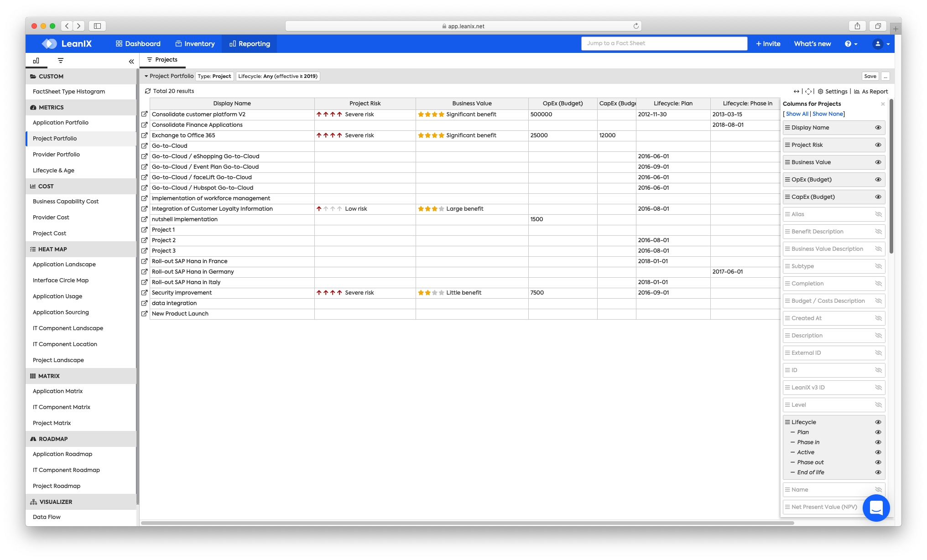
Task: Hide the Lifecycle Phase out column
Action: pyautogui.click(x=878, y=462)
